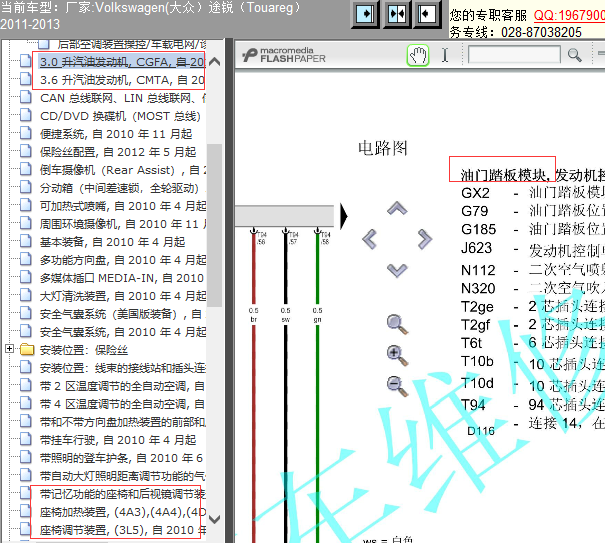The width and height of the screenshot is (605, 543).
Task: Open 带 4 区温度调节的全自动空调 entry
Action: pos(123,404)
